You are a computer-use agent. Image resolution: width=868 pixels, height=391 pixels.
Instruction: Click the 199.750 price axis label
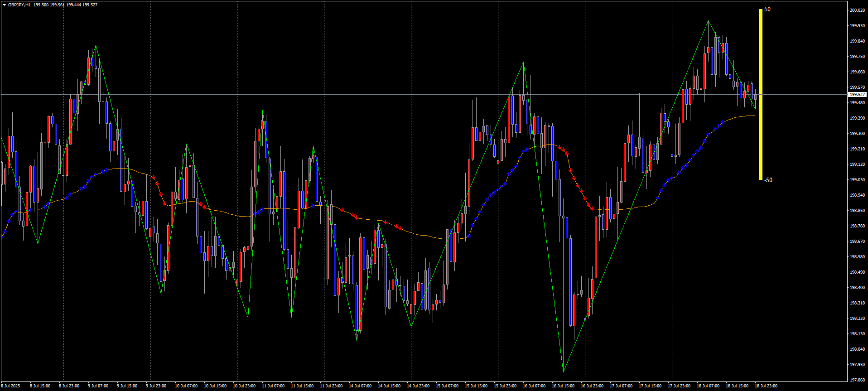click(x=857, y=57)
